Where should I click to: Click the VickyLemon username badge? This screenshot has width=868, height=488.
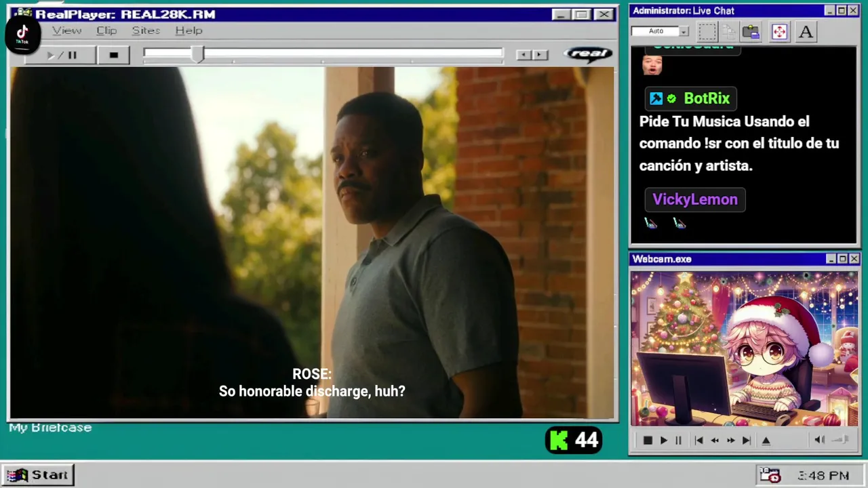[x=695, y=199]
